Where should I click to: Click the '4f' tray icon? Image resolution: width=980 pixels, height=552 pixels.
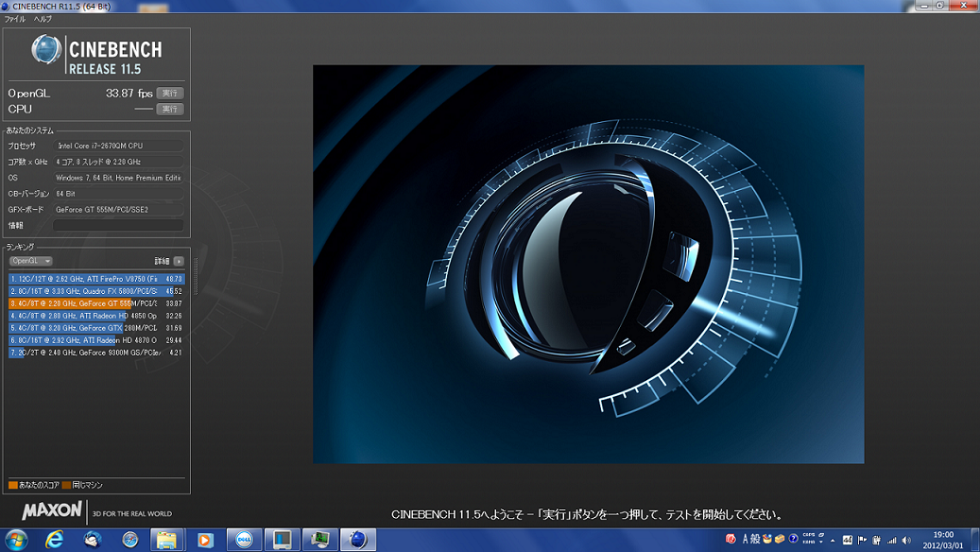(x=848, y=540)
